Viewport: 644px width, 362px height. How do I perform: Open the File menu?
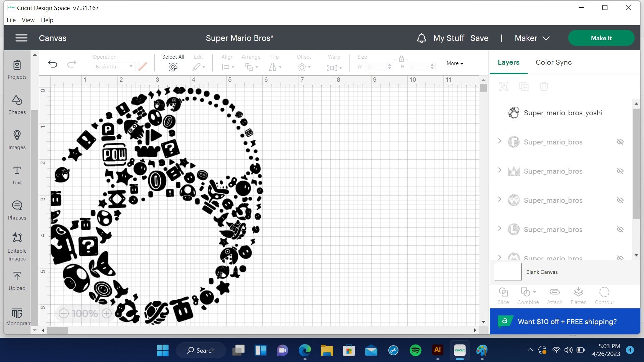11,20
